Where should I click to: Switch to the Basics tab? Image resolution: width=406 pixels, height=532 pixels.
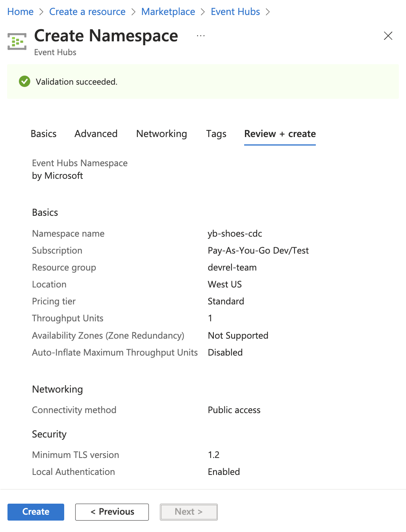click(43, 134)
